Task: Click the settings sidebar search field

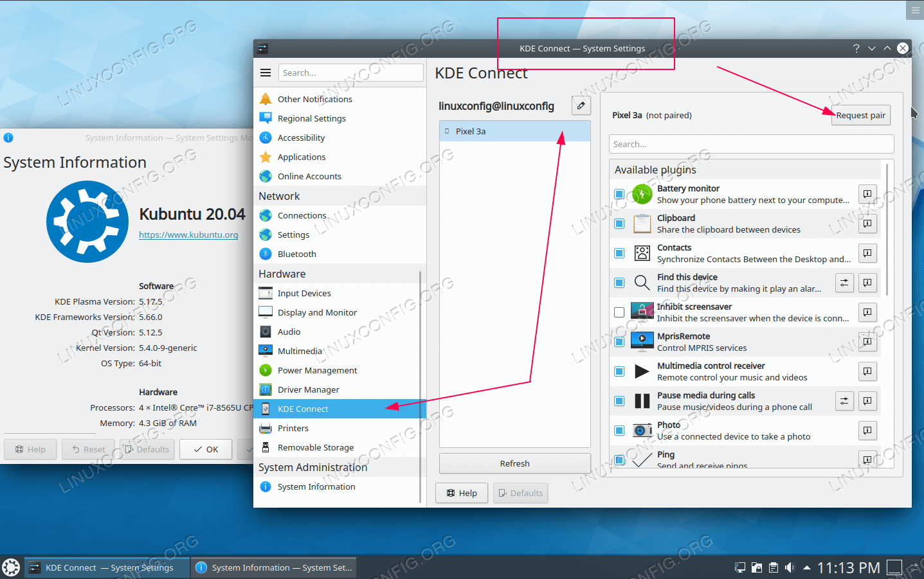Action: click(x=351, y=73)
